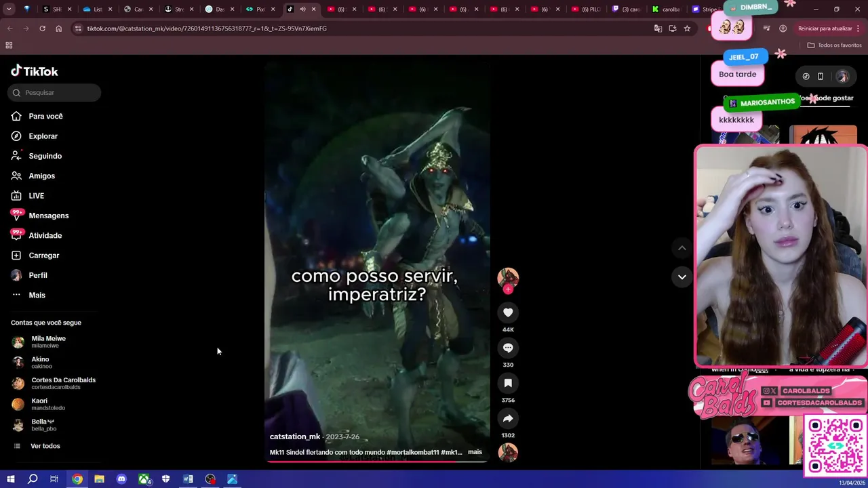The image size is (868, 488).
Task: Open sound disc at video bottom
Action: 508,452
